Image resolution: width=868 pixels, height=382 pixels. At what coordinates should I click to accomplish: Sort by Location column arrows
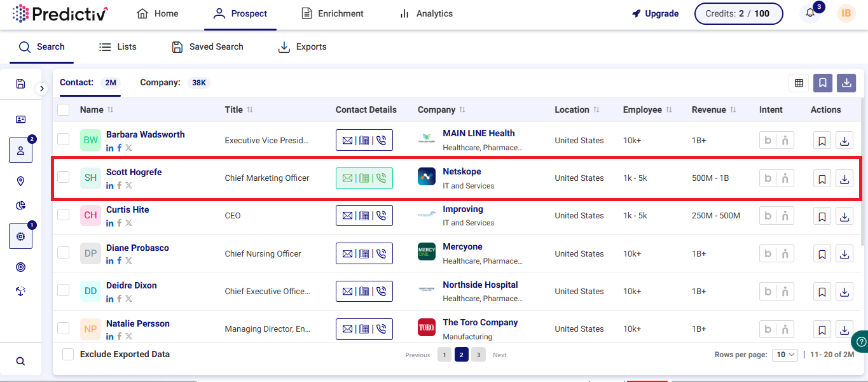point(596,110)
